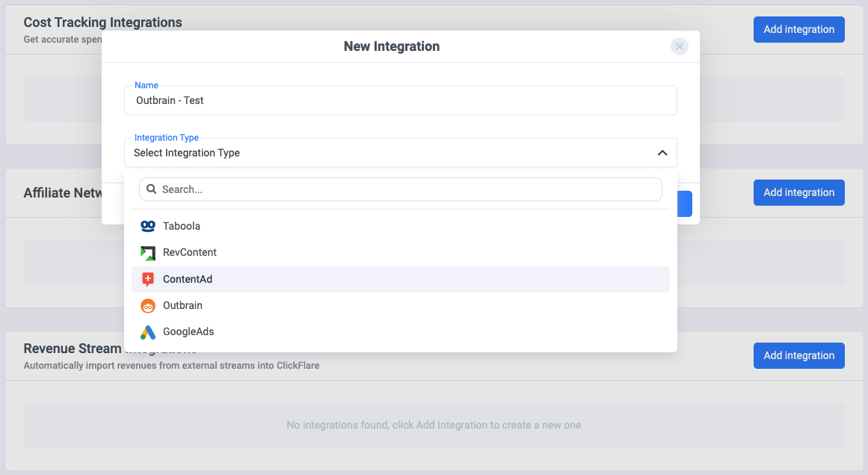Click the Outbrain logo icon
The width and height of the screenshot is (868, 475).
coord(148,306)
